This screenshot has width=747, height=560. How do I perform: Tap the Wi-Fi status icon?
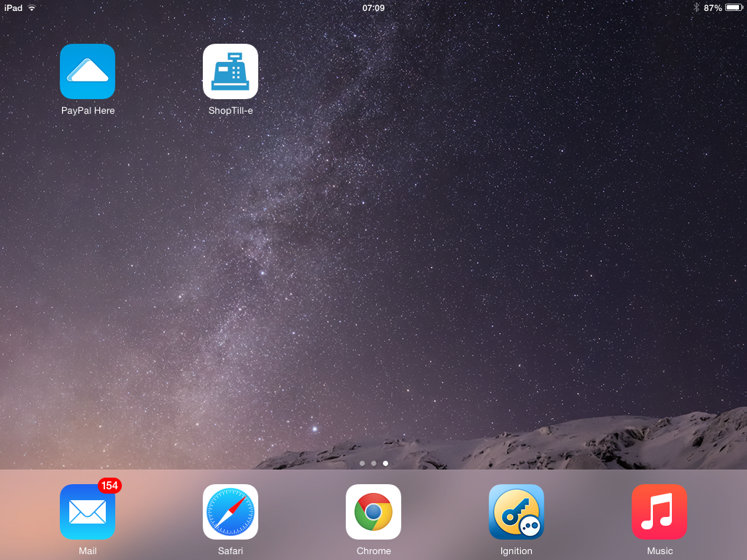(32, 7)
